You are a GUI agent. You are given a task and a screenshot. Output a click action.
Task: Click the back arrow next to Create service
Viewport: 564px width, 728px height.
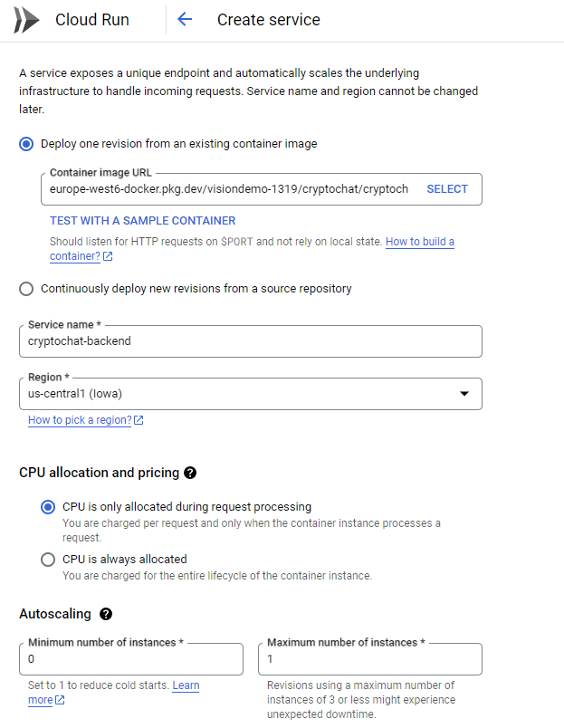click(185, 19)
